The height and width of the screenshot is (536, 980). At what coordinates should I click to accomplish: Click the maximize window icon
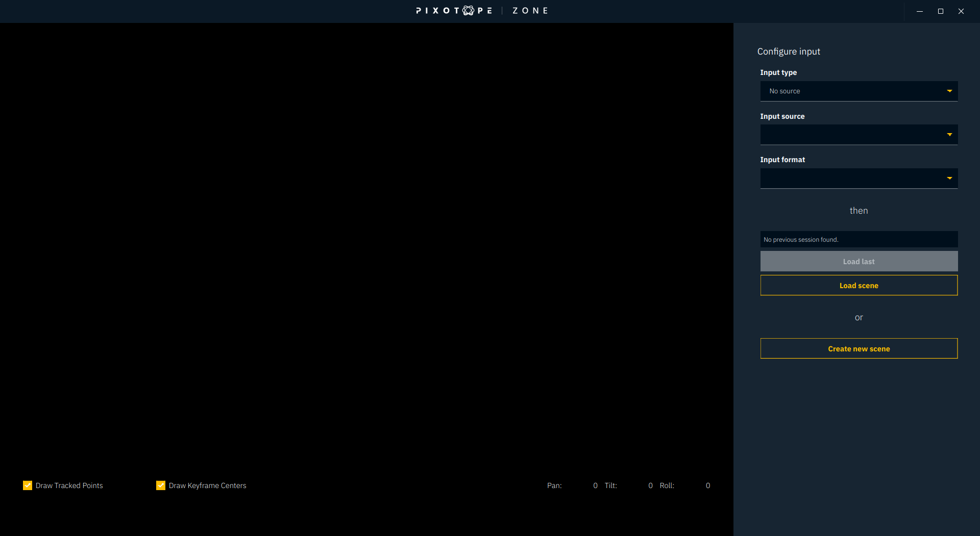coord(940,11)
